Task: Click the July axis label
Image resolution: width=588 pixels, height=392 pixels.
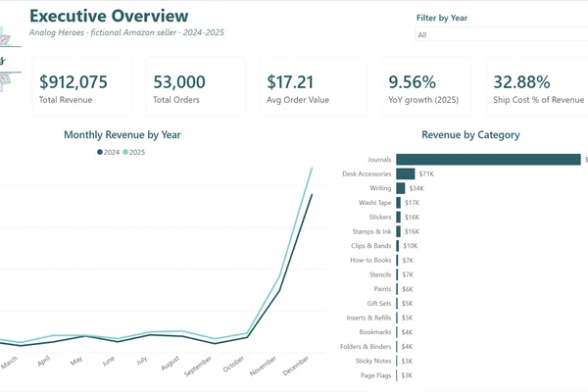Action: click(142, 361)
